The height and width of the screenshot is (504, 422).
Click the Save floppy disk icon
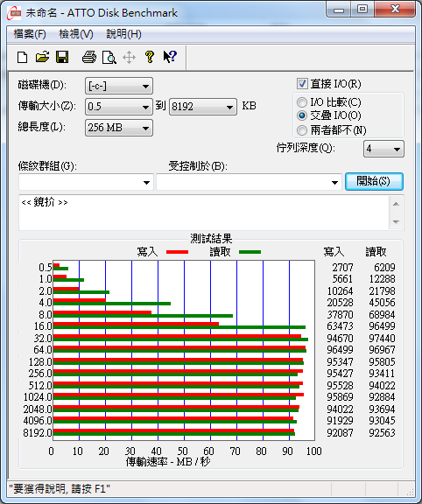tap(62, 57)
